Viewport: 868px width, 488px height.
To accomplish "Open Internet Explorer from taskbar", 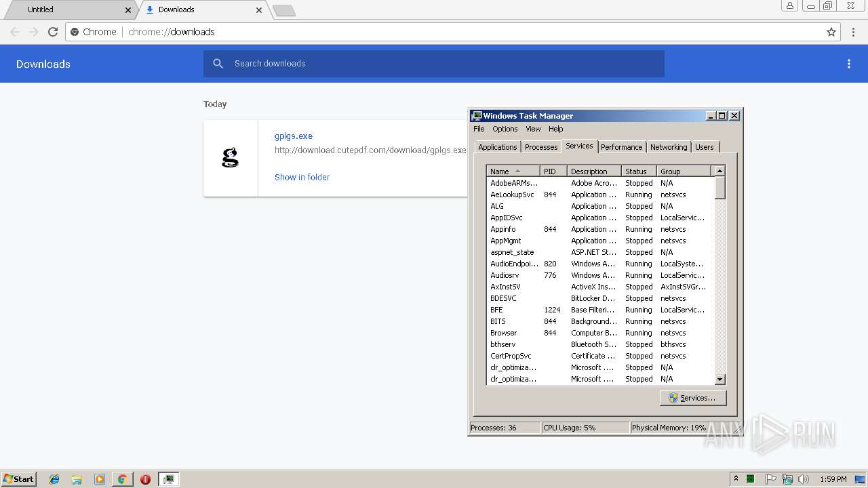I will click(54, 479).
